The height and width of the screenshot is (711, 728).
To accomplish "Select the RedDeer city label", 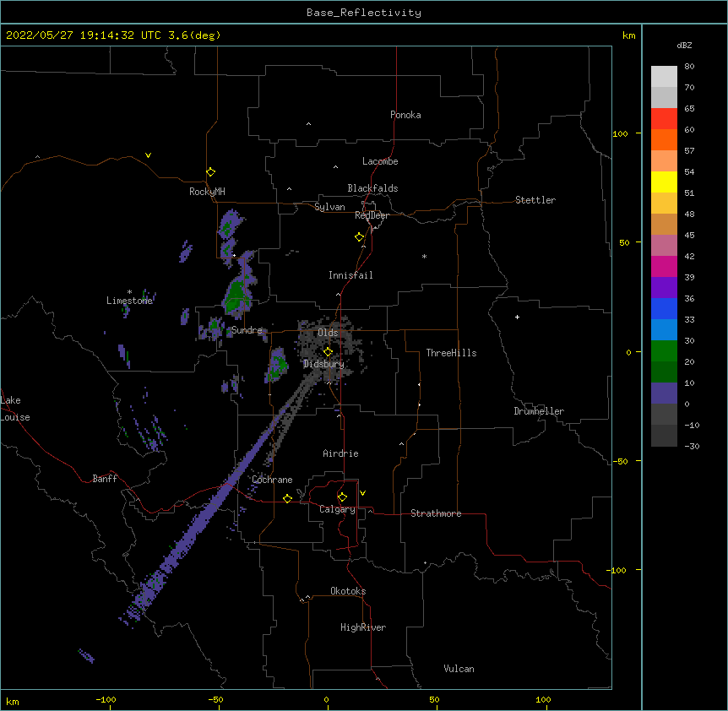I will [x=372, y=215].
